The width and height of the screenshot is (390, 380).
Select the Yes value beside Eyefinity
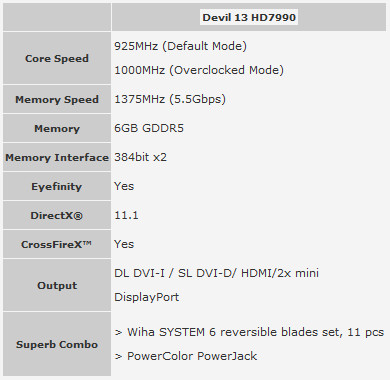[124, 186]
